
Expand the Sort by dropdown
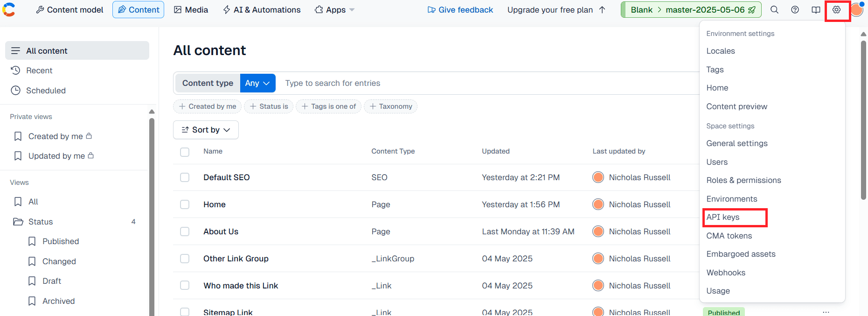coord(206,130)
